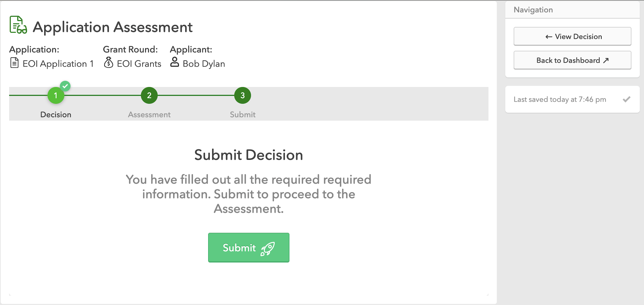Viewport: 644px width, 305px height.
Task: Click the saved checkmark icon
Action: (x=626, y=99)
